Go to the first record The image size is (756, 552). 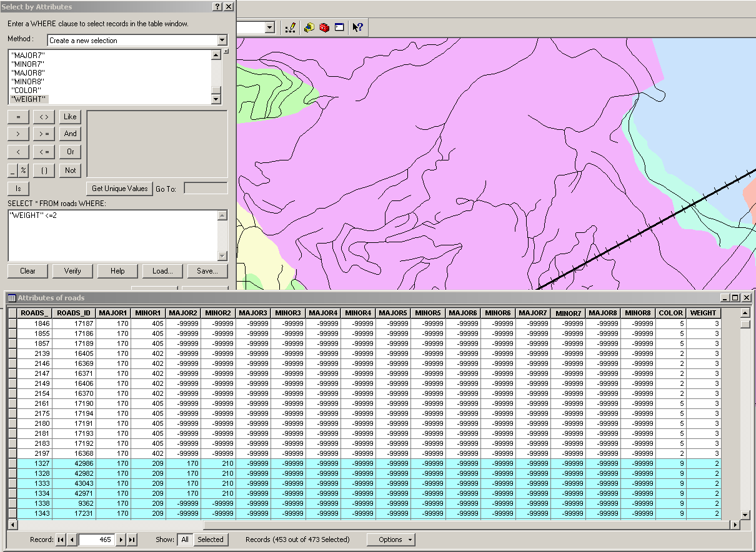[61, 540]
